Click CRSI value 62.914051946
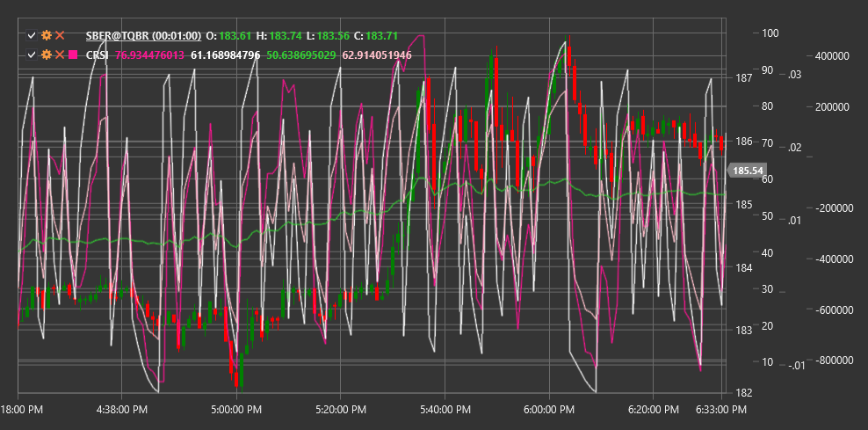 [377, 55]
